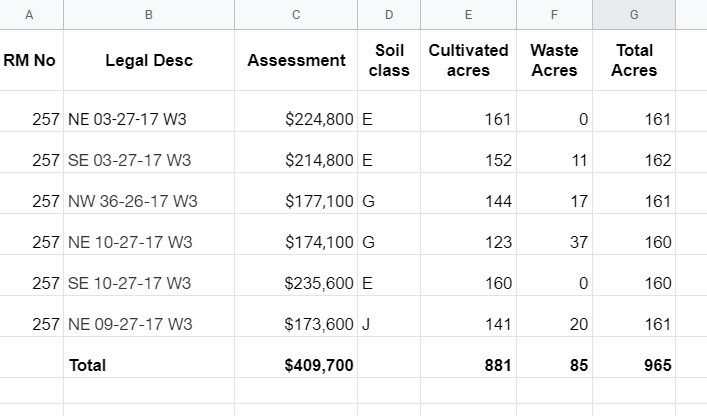Select column D header

tap(389, 14)
